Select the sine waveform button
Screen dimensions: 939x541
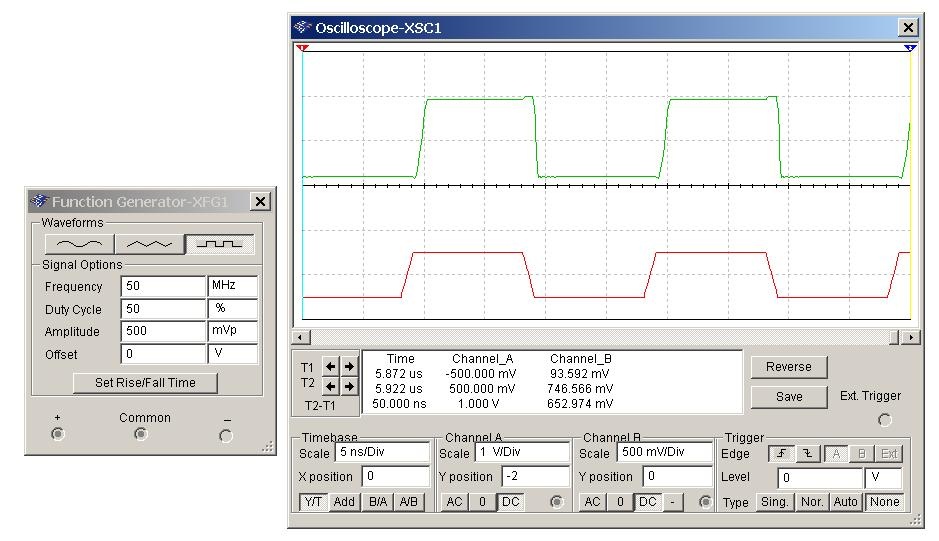point(78,243)
